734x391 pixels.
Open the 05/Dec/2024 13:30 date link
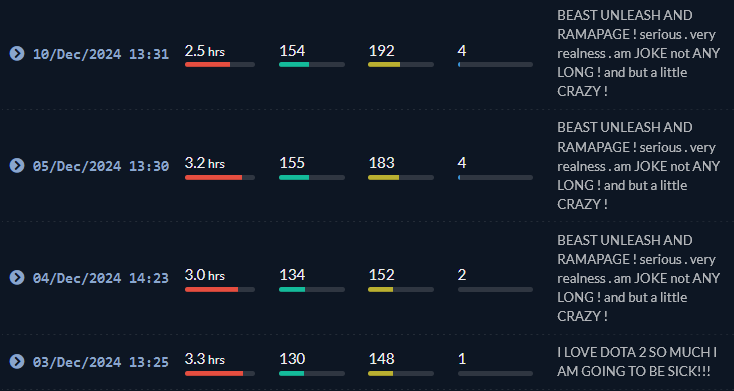point(101,166)
